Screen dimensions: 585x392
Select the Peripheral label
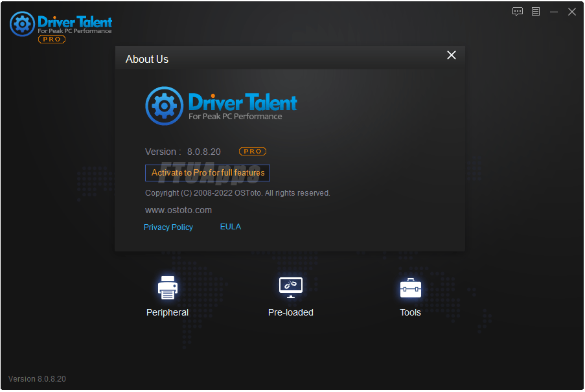167,312
